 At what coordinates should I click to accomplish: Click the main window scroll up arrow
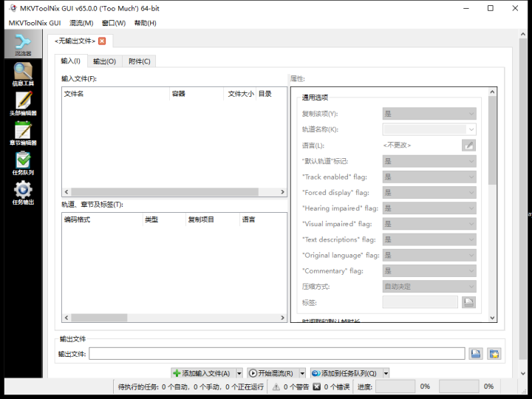pos(523,34)
